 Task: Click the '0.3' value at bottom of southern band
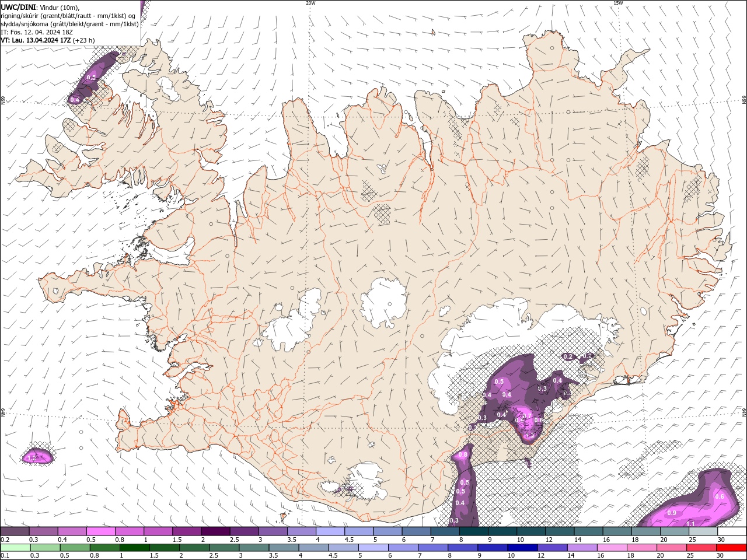pyautogui.click(x=455, y=520)
